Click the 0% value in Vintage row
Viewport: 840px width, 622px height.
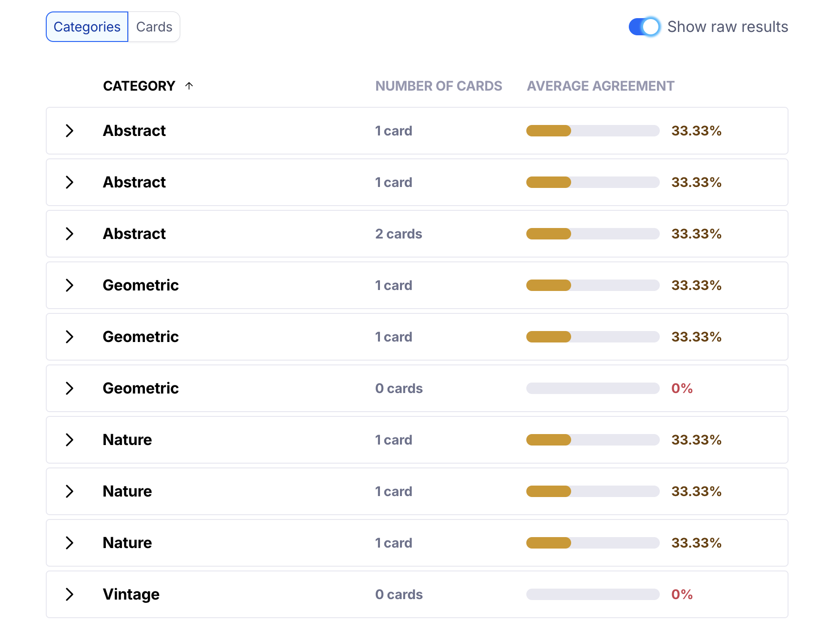pyautogui.click(x=682, y=594)
